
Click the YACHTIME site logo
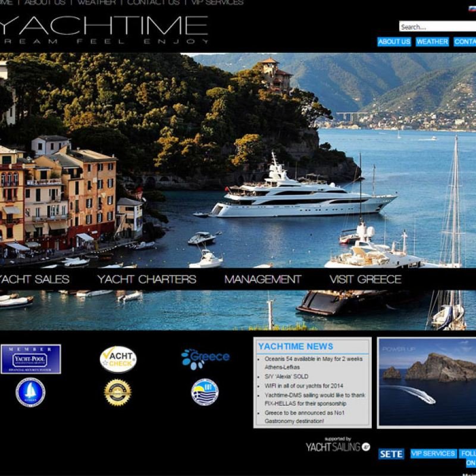click(104, 30)
